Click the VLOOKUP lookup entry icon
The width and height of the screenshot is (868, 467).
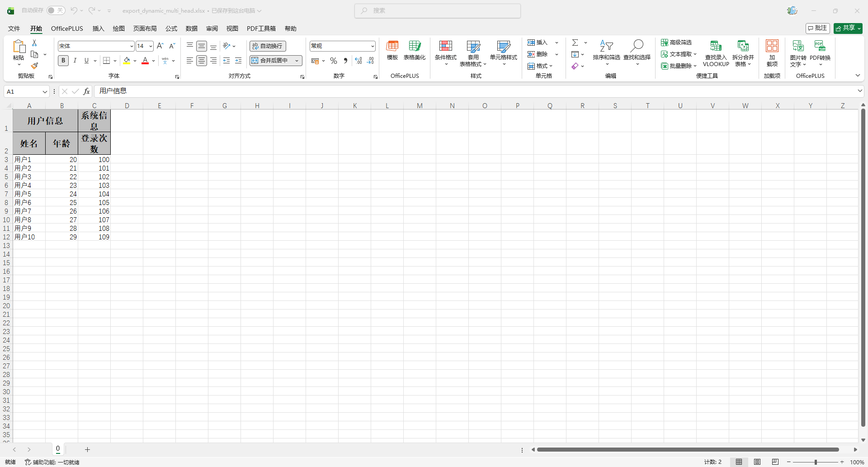pyautogui.click(x=716, y=46)
